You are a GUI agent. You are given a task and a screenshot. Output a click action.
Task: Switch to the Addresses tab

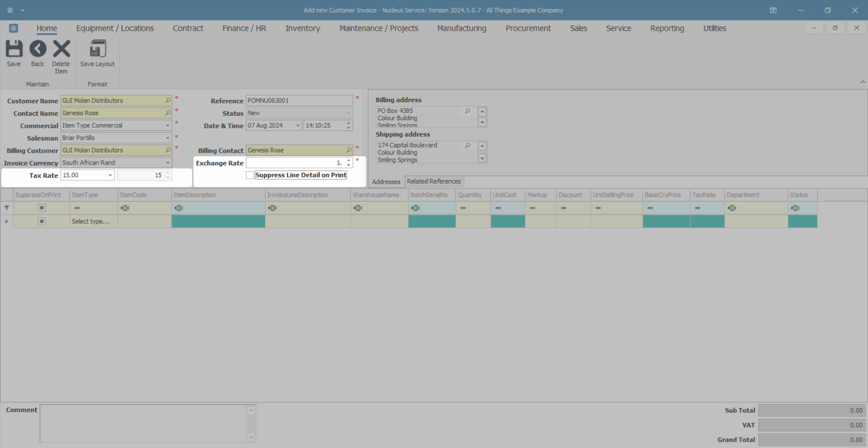click(386, 182)
